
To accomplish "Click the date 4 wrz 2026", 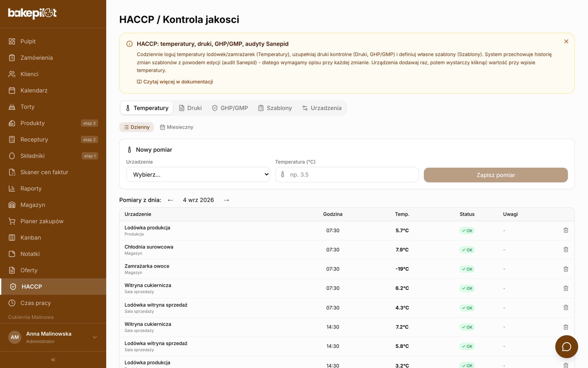I will [x=198, y=200].
